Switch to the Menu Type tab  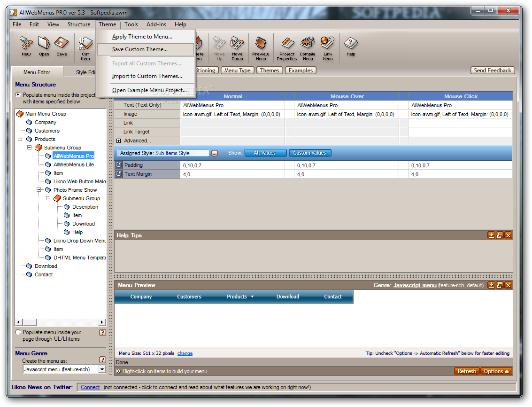(237, 70)
